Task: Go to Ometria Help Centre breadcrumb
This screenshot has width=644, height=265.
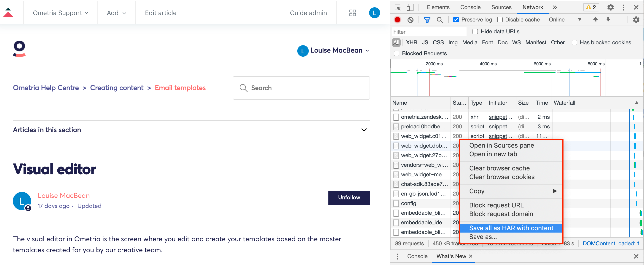Action: click(46, 88)
